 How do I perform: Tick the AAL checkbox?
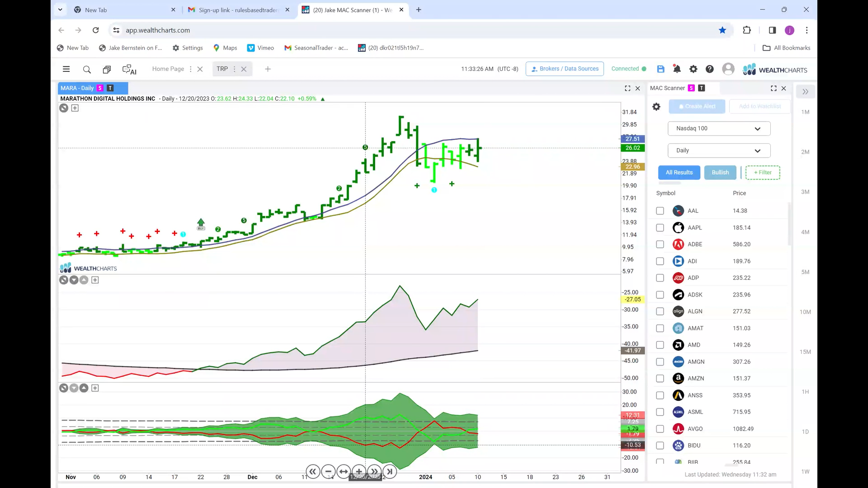coord(660,211)
